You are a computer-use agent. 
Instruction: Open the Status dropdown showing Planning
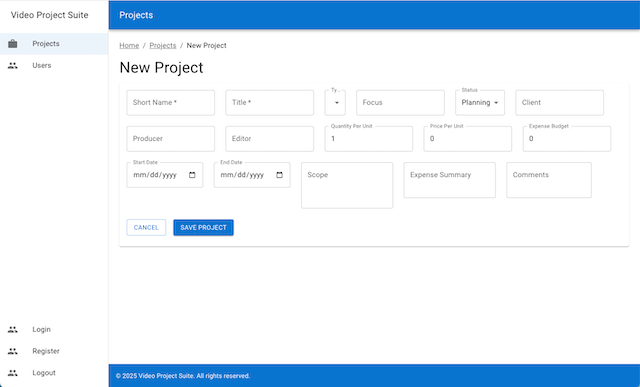[480, 103]
